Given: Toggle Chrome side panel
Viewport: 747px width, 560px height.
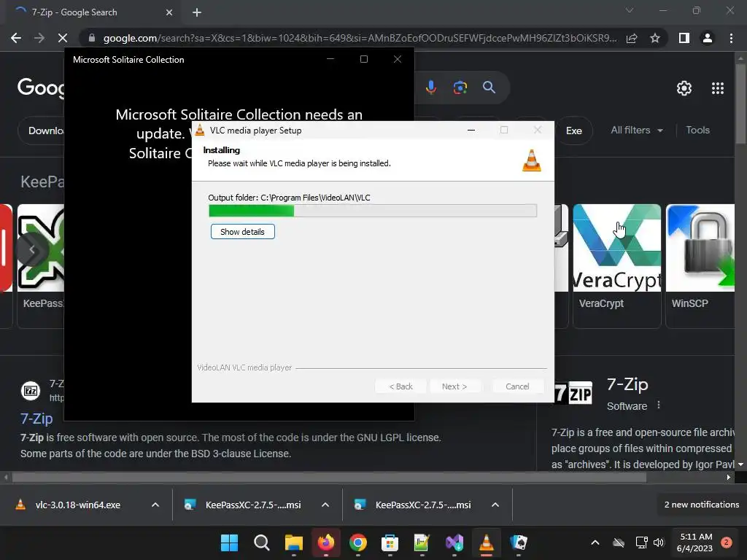Looking at the screenshot, I should (x=684, y=38).
